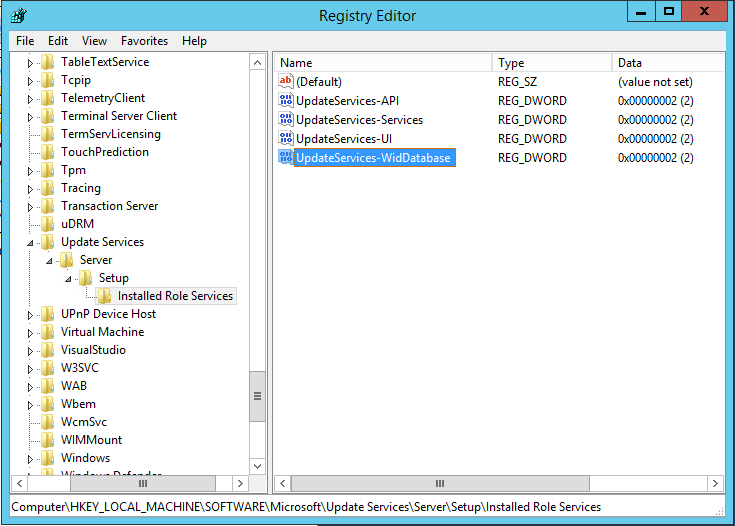Click the tree pane scroll left arrow
The image size is (735, 526).
(20, 483)
